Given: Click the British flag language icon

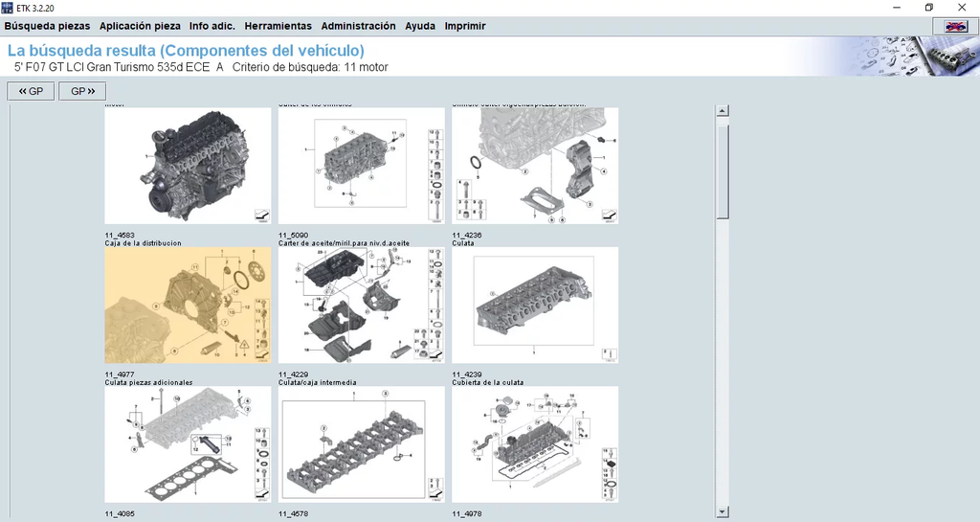Looking at the screenshot, I should pyautogui.click(x=955, y=27).
